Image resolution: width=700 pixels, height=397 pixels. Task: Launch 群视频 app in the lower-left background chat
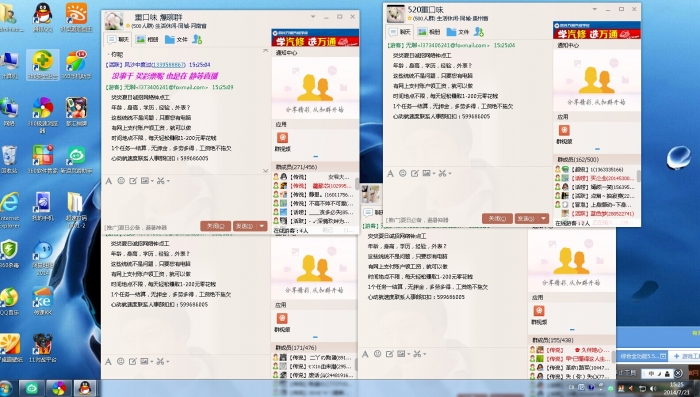(282, 318)
